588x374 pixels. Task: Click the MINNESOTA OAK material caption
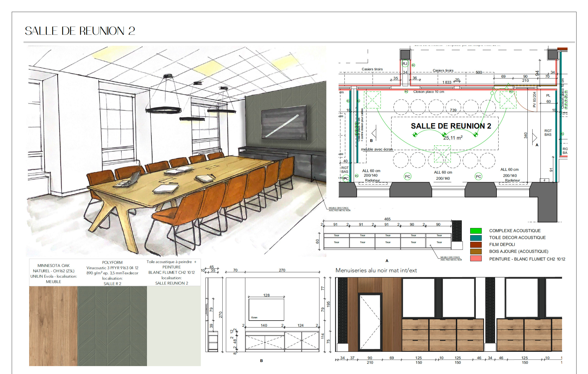click(x=53, y=274)
